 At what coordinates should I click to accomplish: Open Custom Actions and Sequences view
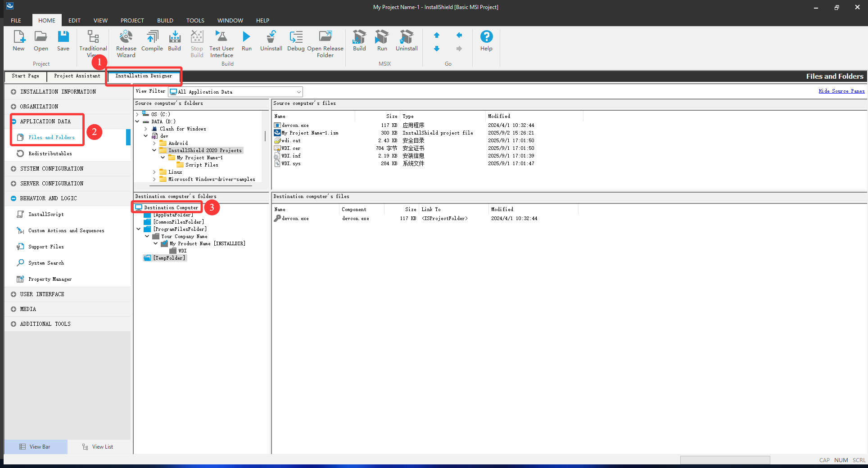coord(66,230)
